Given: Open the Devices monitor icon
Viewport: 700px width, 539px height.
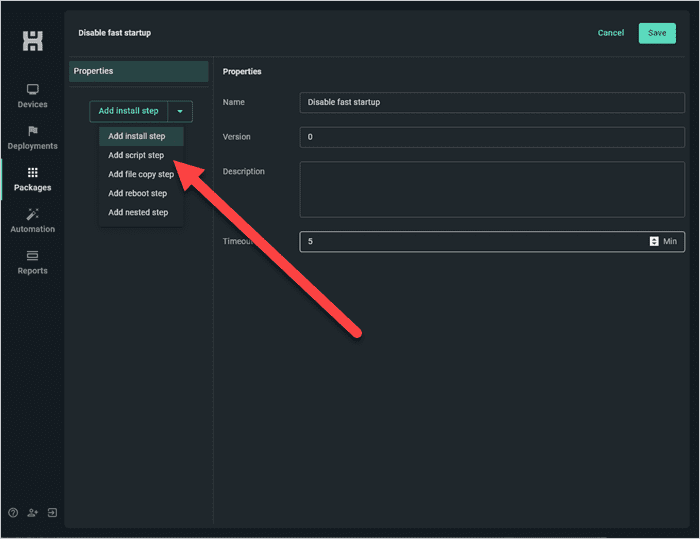Looking at the screenshot, I should pyautogui.click(x=33, y=89).
